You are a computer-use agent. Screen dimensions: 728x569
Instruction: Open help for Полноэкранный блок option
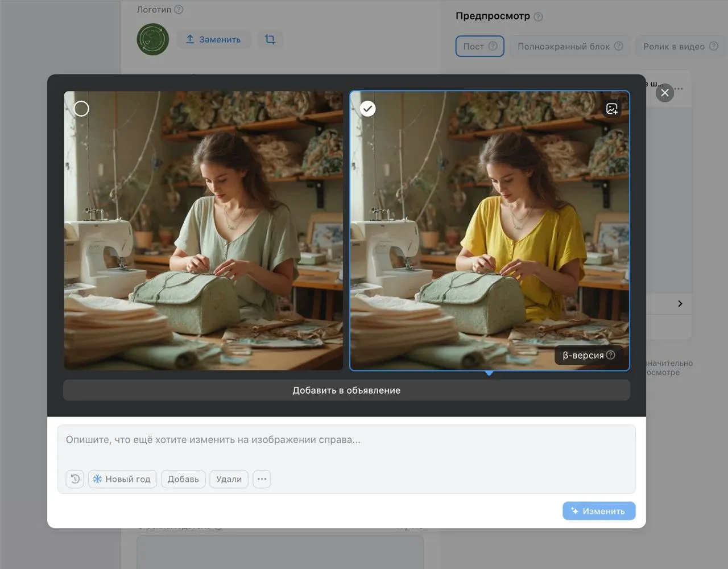[620, 47]
